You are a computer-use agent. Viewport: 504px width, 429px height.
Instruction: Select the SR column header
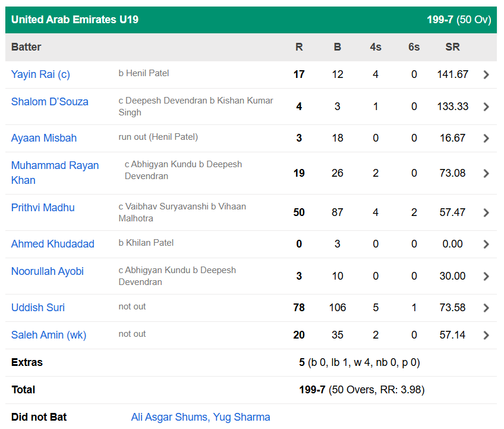[452, 46]
